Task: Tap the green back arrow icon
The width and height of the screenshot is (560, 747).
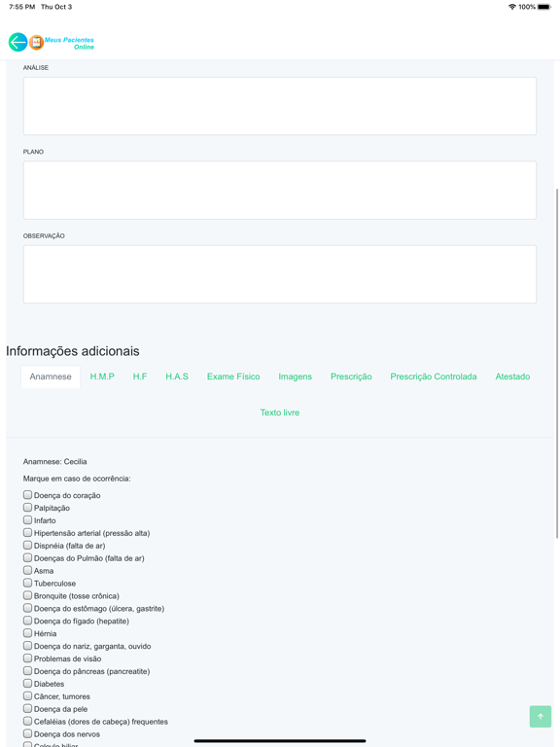Action: click(x=17, y=43)
